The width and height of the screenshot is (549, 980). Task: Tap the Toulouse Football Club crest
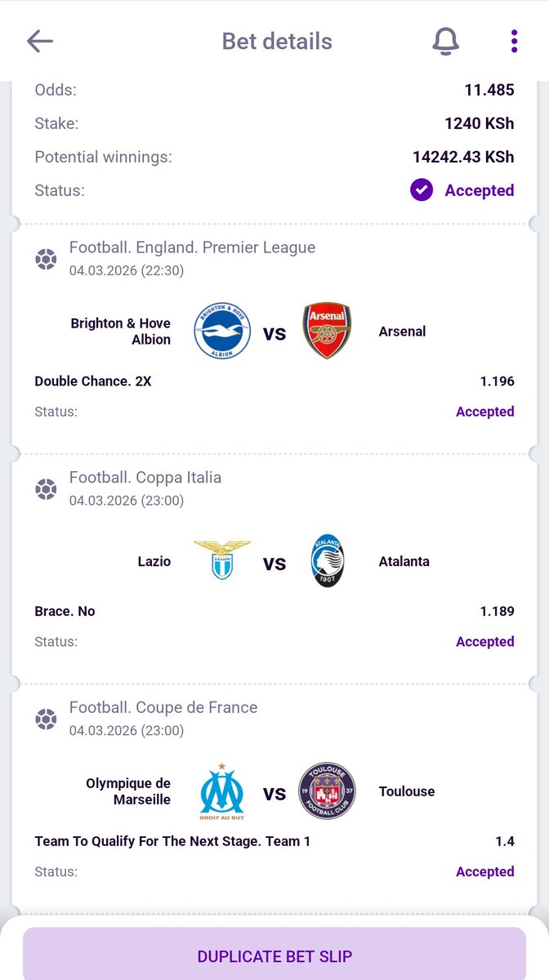point(328,791)
